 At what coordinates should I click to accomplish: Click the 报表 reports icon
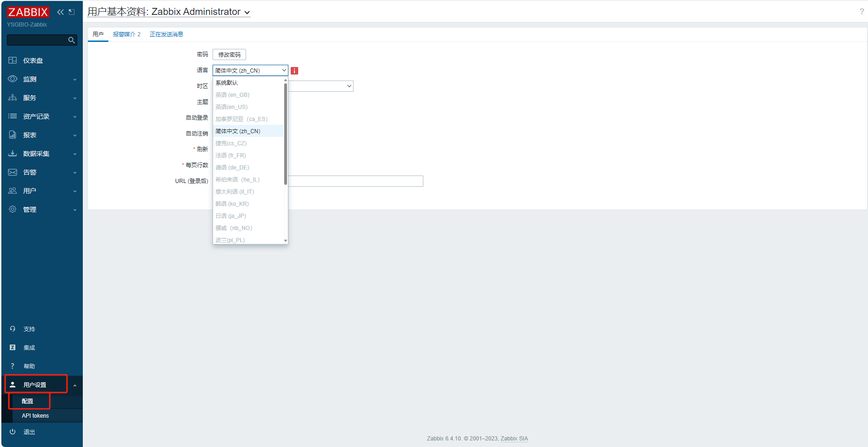click(x=13, y=135)
